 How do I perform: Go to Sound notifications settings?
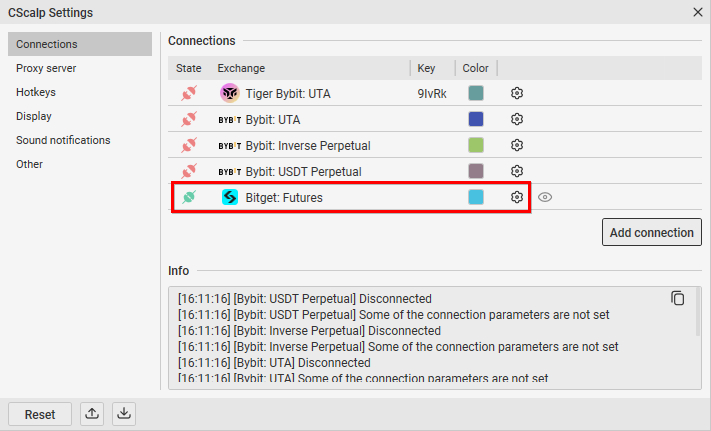(63, 140)
